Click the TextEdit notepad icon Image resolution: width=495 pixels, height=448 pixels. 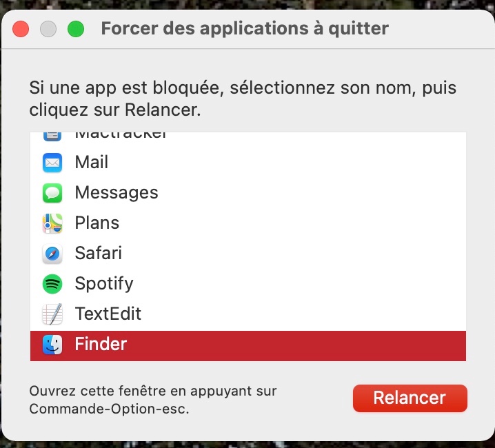tap(52, 314)
